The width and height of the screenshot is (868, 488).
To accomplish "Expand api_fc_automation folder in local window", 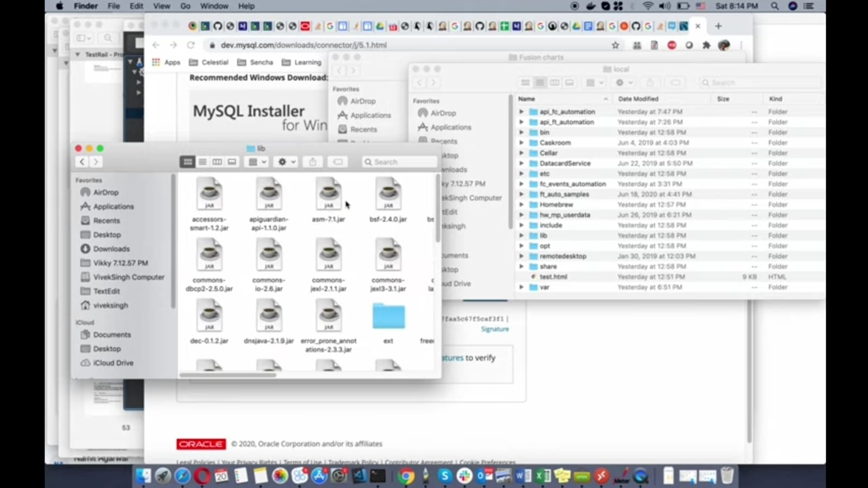I will pyautogui.click(x=521, y=112).
